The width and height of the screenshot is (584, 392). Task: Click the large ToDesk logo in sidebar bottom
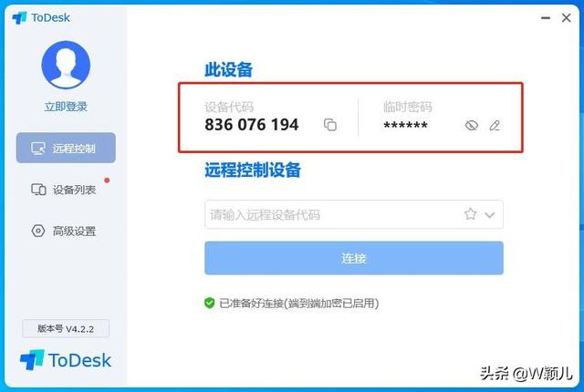coord(66,360)
